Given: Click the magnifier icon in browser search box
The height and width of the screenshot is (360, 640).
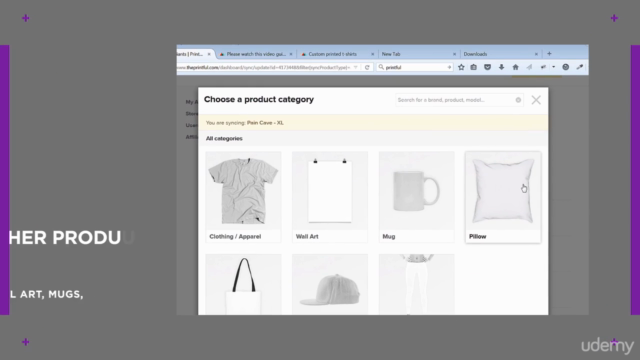Looking at the screenshot, I should pos(381,67).
